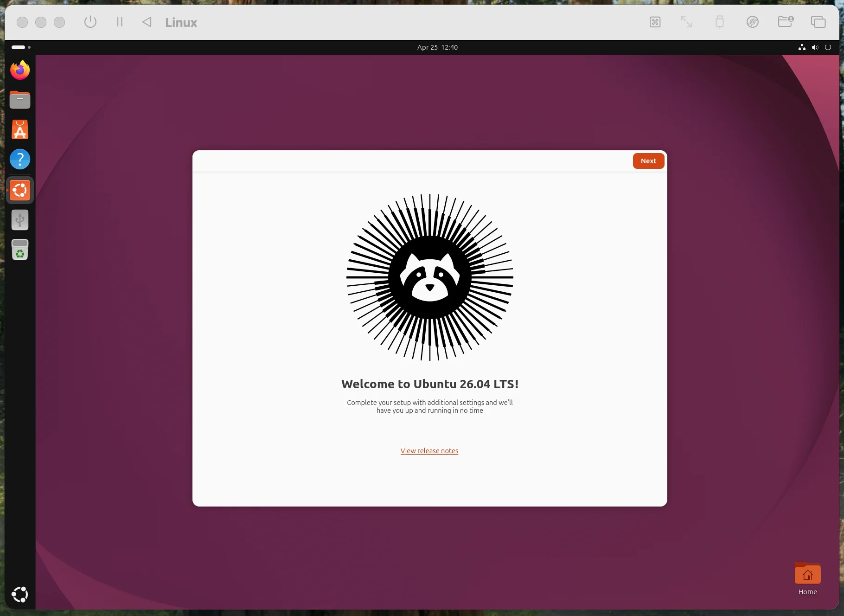Image resolution: width=844 pixels, height=616 pixels.
Task: Launch Firefox from the Ubuntu dock
Action: (20, 70)
